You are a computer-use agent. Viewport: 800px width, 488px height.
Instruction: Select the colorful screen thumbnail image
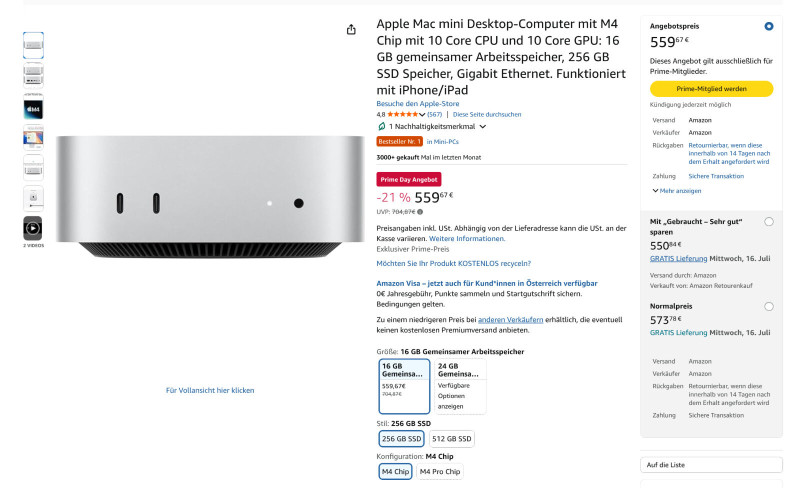(x=33, y=138)
